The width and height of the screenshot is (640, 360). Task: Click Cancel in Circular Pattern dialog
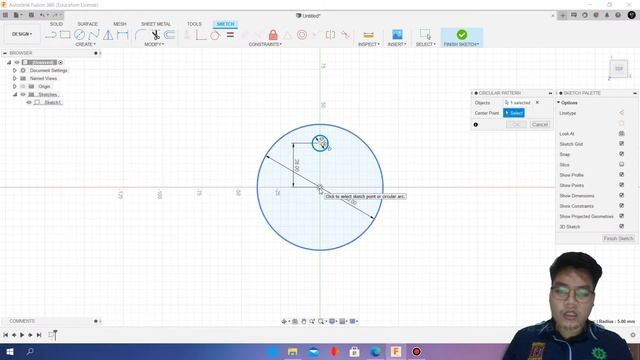coord(540,124)
